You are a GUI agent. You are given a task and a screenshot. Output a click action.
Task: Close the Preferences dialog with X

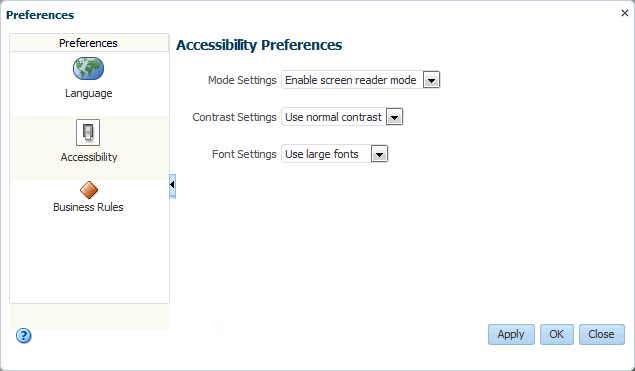(624, 13)
